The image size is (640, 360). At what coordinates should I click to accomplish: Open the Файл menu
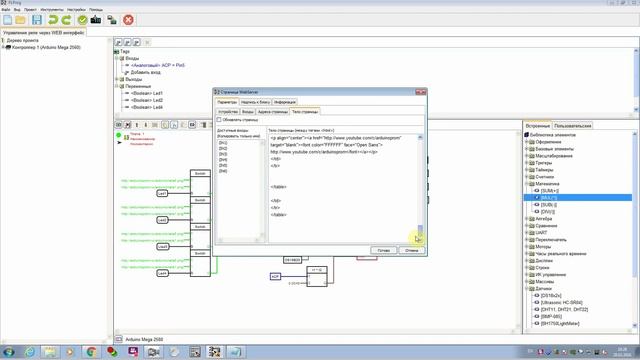click(6, 9)
